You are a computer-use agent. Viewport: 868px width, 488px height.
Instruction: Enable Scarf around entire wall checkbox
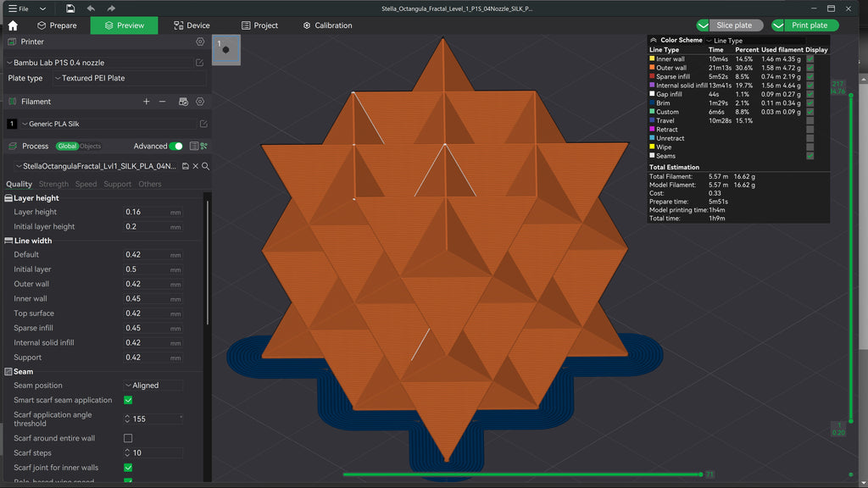point(128,438)
